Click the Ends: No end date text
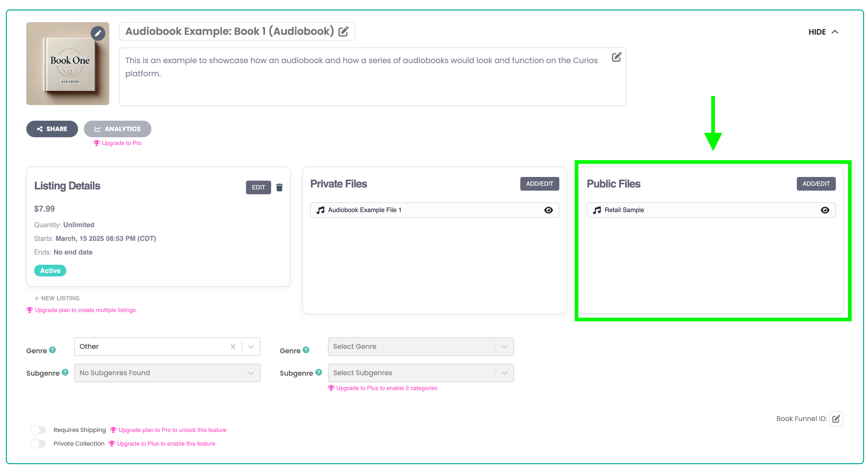 coord(63,252)
